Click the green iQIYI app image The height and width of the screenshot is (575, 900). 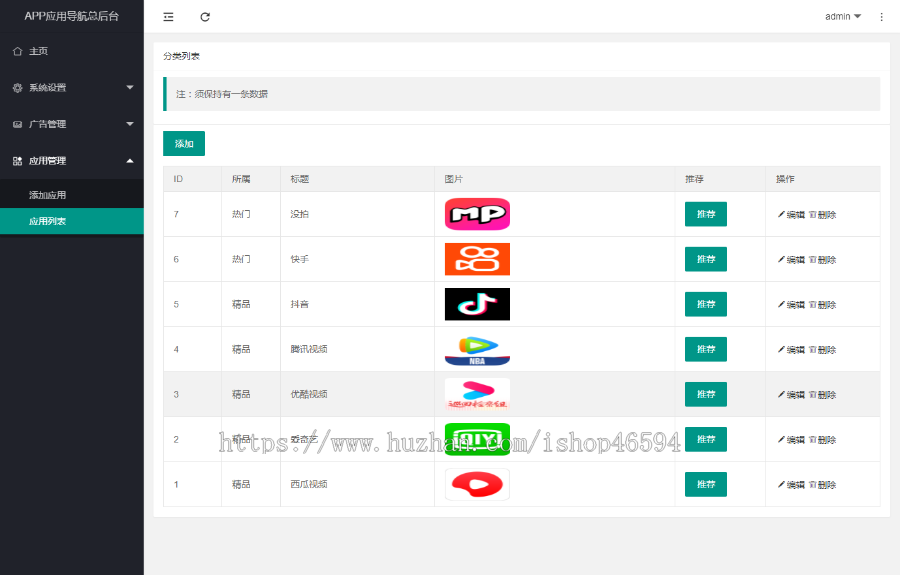pos(477,439)
